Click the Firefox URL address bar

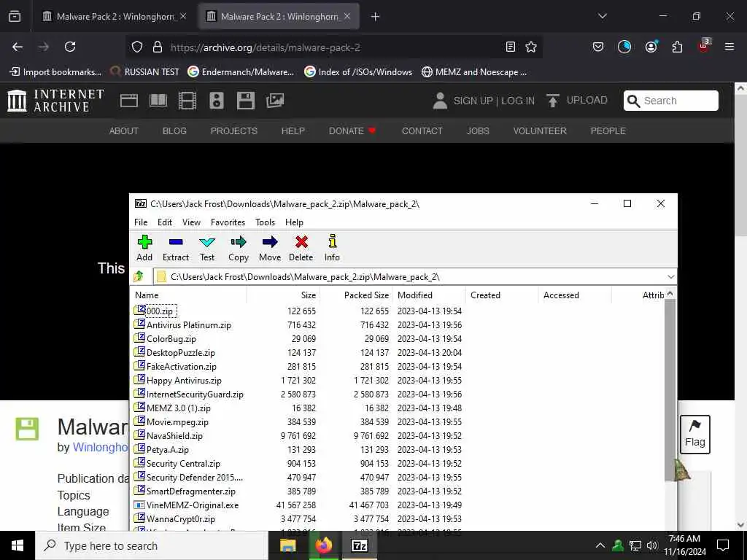(x=333, y=47)
